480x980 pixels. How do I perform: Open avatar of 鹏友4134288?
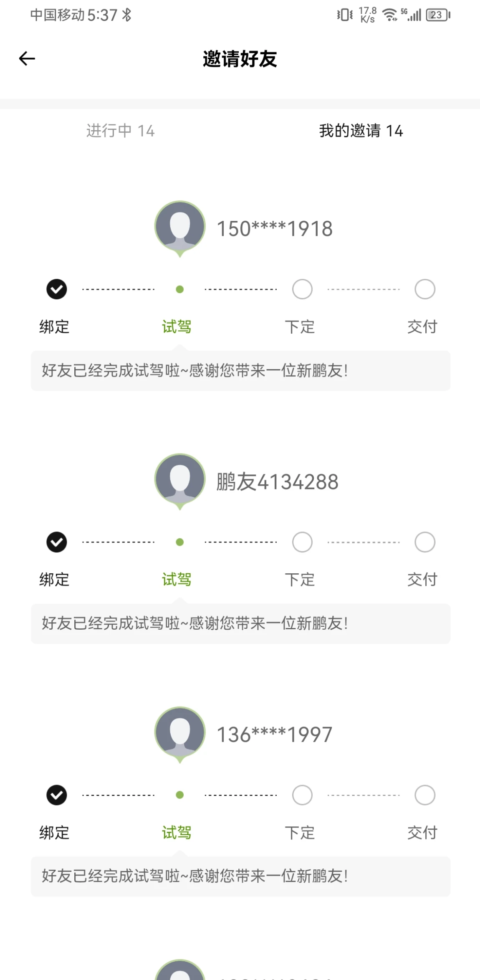point(180,481)
